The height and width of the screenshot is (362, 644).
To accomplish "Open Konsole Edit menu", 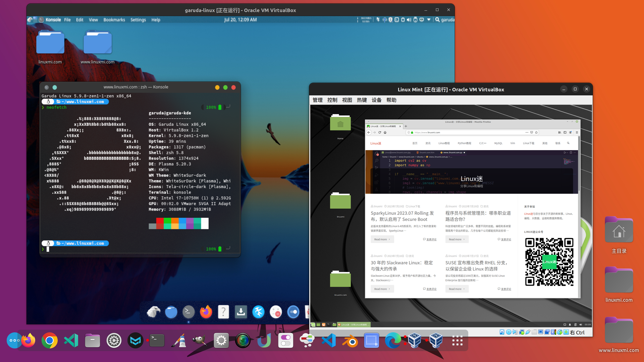I will pyautogui.click(x=79, y=20).
